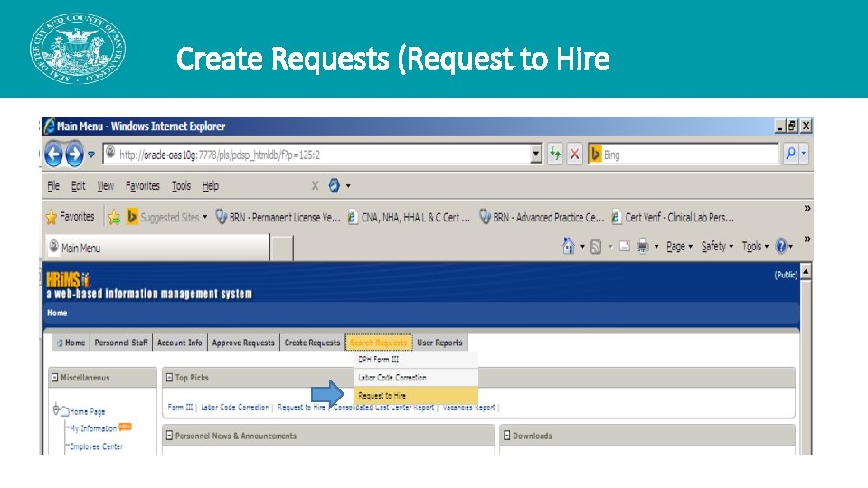
Task: Click the blue round toolbar add-on icon
Action: 334,186
